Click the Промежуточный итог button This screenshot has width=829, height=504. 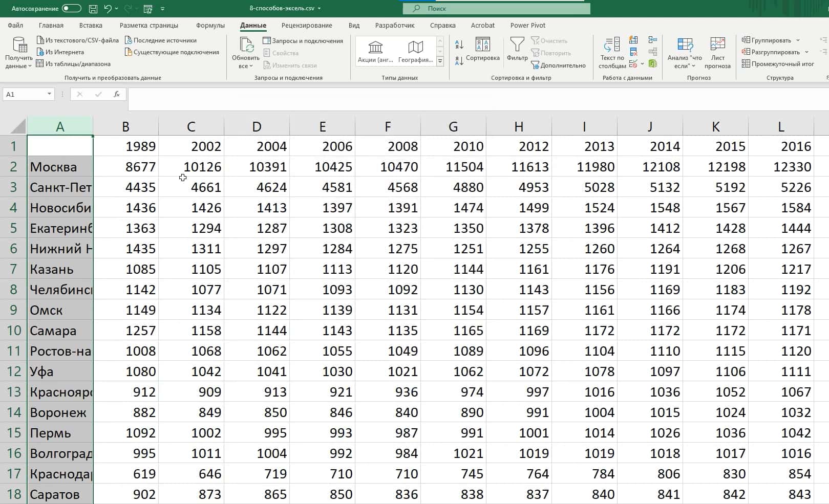tap(778, 64)
